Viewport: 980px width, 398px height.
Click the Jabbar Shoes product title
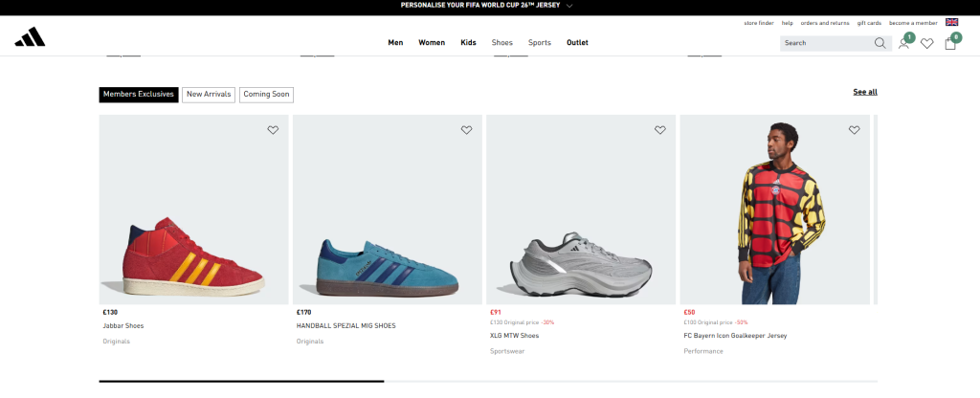coord(123,325)
